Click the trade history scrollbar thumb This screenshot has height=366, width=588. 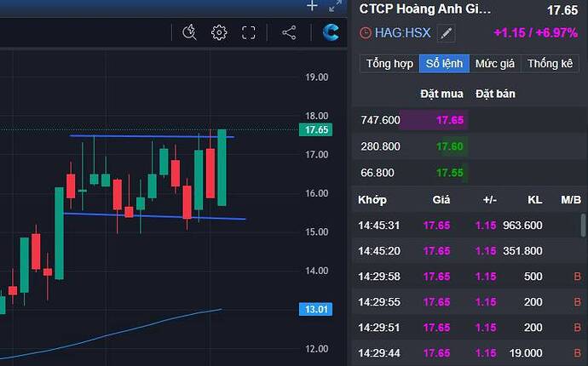click(583, 226)
